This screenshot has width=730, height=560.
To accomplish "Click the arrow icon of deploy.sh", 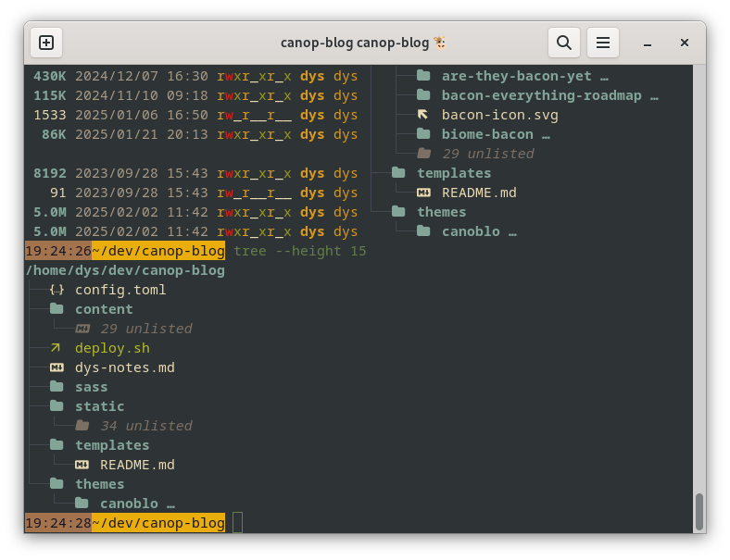I will [56, 348].
